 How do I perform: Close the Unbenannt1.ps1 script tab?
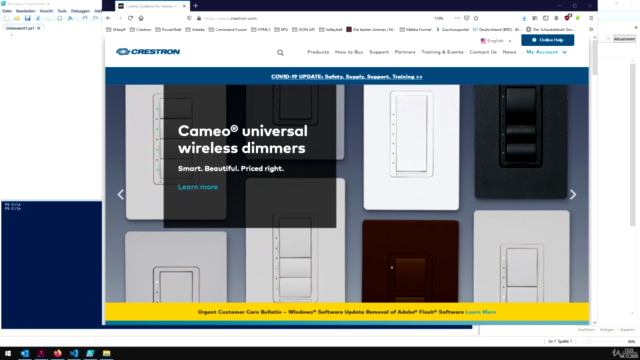(x=39, y=28)
